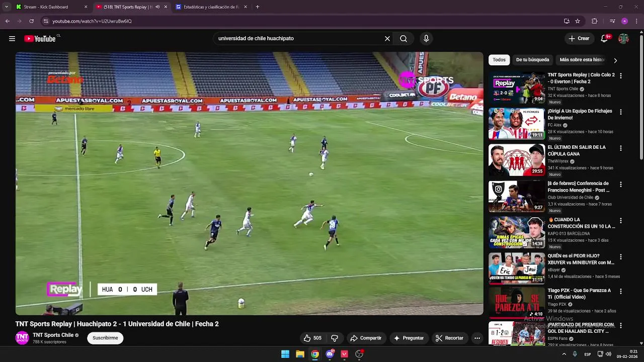Open YouTube notifications bell
This screenshot has height=362, width=644.
click(x=605, y=39)
